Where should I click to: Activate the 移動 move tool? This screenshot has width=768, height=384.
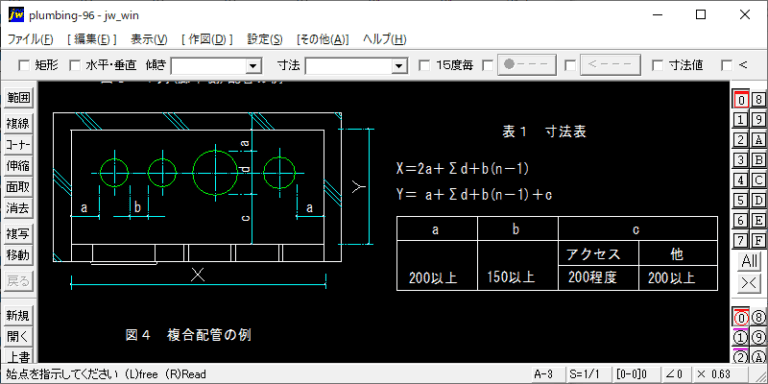pyautogui.click(x=19, y=255)
